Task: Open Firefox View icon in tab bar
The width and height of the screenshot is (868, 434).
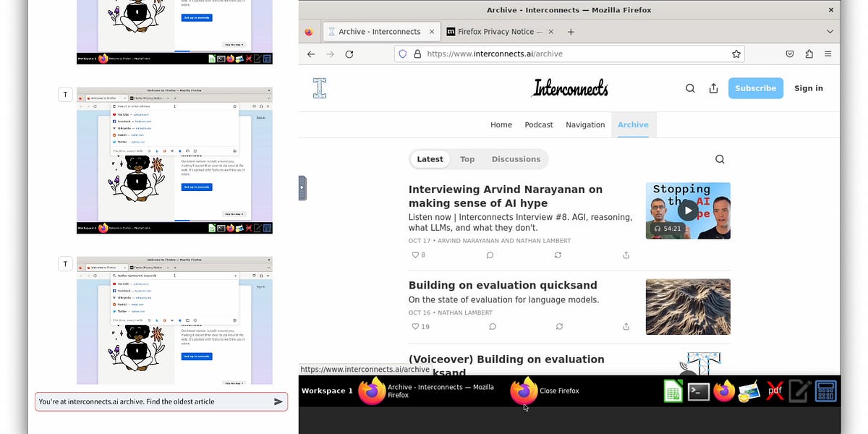Action: pos(309,32)
